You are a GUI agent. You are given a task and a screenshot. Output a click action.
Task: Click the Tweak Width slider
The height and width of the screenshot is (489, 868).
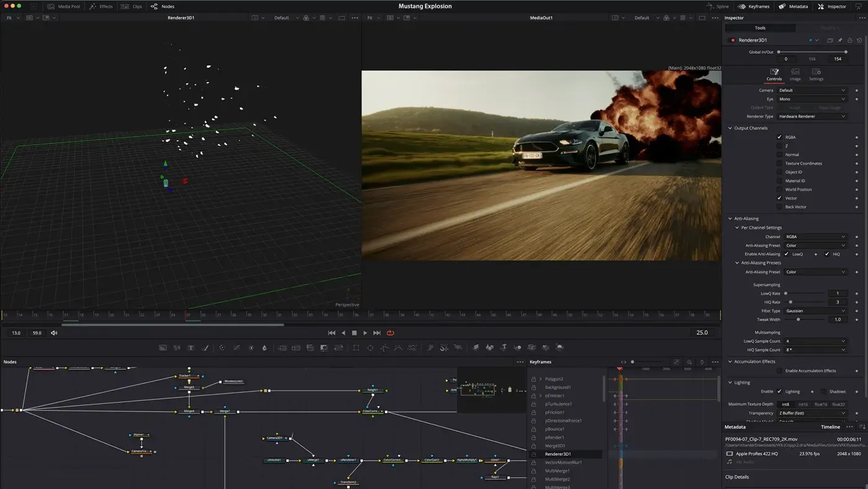tap(797, 320)
